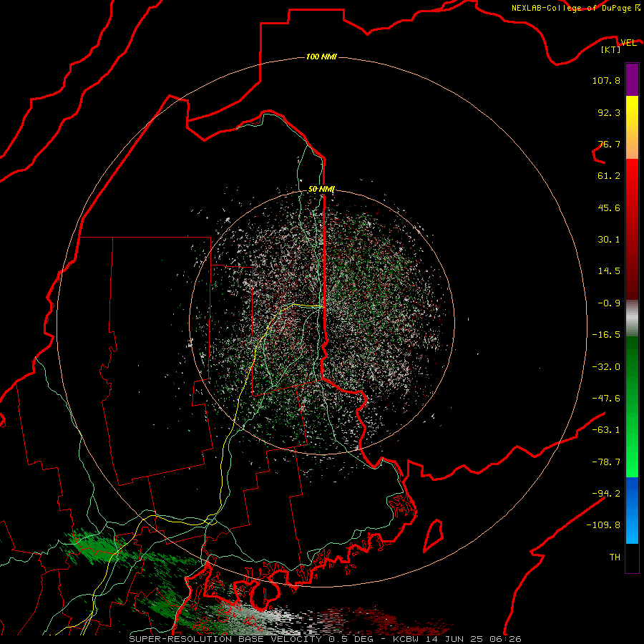Click the -47.6 velocity scale value

coord(606,399)
